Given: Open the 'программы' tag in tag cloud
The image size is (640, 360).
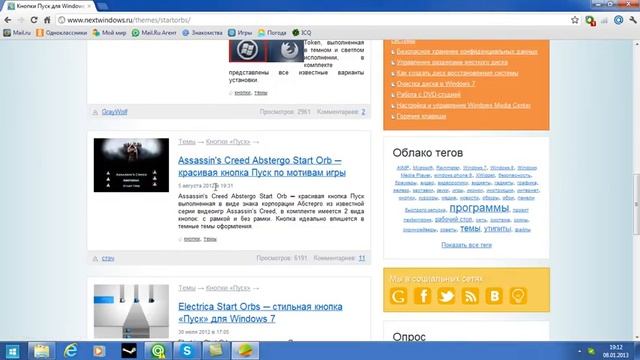Looking at the screenshot, I should [x=479, y=208].
